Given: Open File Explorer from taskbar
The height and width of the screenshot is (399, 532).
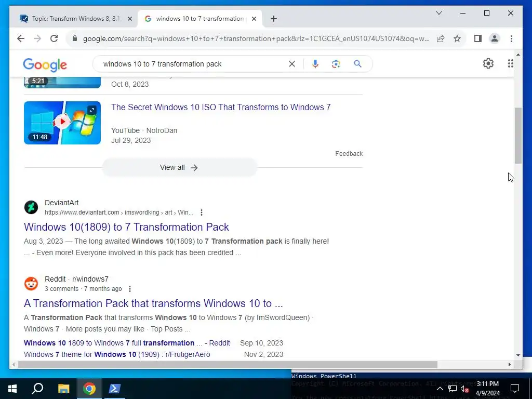Looking at the screenshot, I should pyautogui.click(x=63, y=389).
